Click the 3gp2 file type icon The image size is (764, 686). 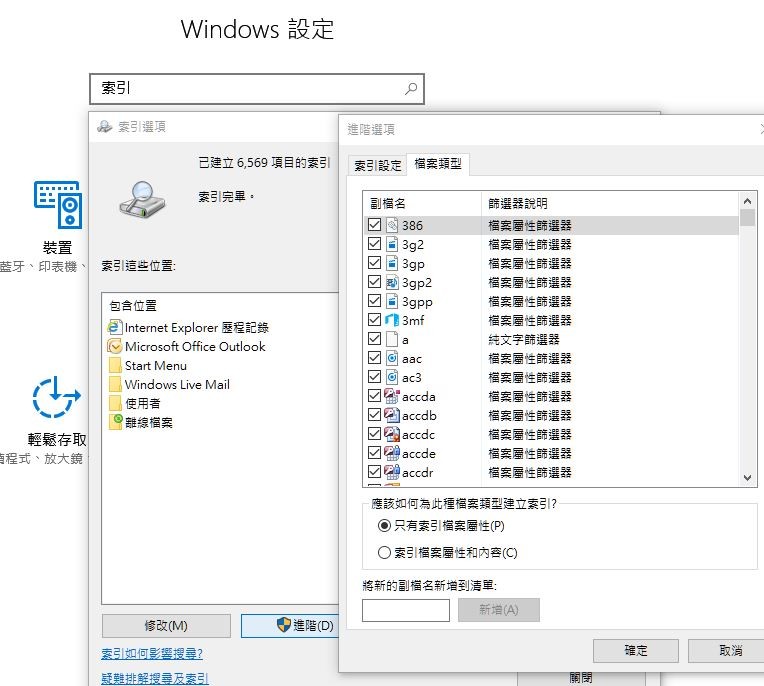392,282
